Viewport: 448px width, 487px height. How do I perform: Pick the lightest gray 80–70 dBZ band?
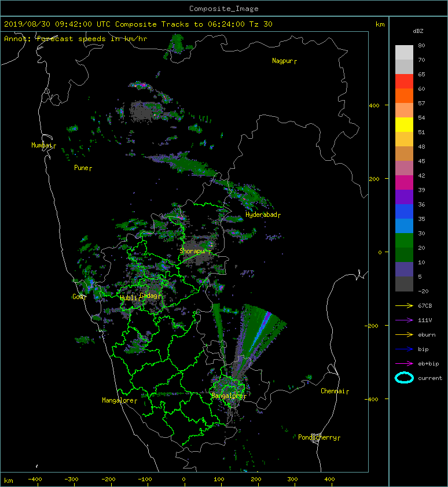point(404,53)
